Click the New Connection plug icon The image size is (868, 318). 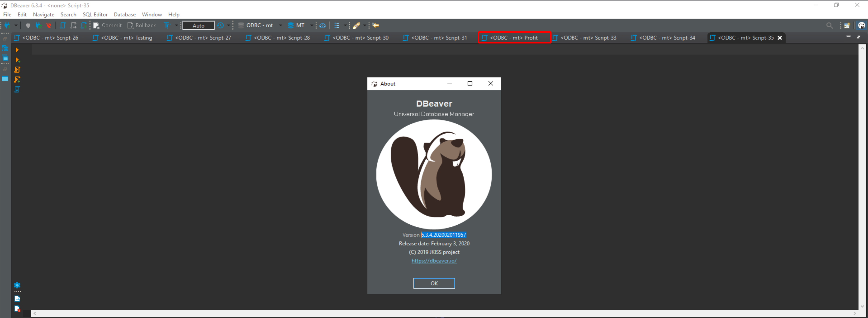7,25
